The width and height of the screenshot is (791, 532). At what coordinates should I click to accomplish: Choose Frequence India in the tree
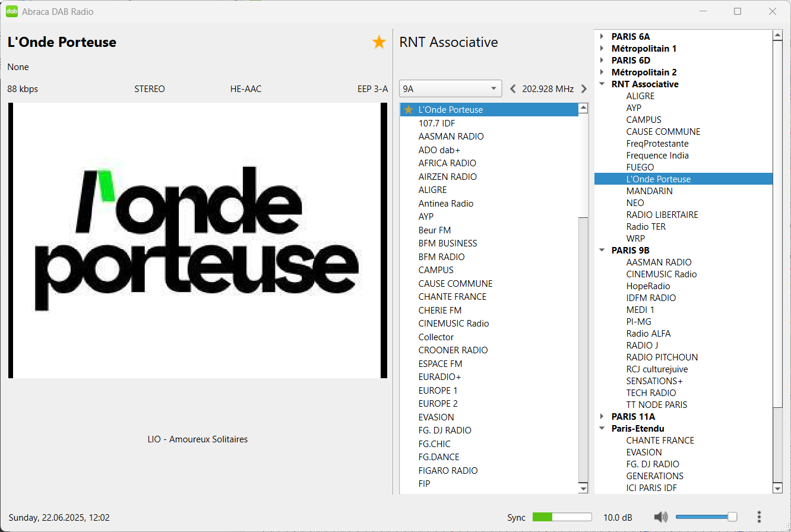click(x=657, y=156)
